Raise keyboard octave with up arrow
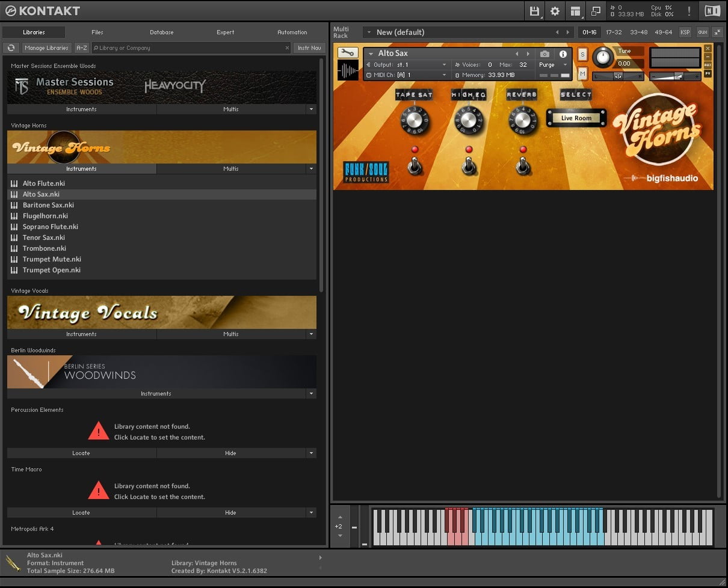 click(x=339, y=517)
